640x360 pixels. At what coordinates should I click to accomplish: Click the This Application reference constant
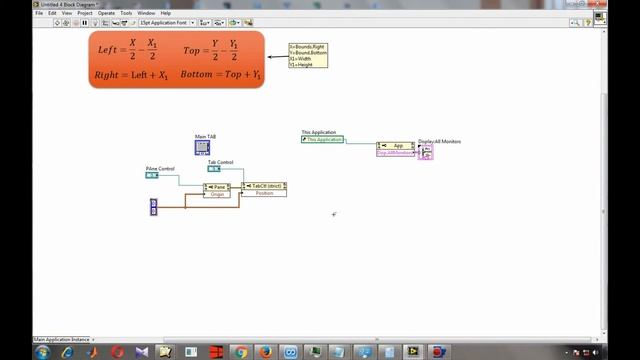322,139
